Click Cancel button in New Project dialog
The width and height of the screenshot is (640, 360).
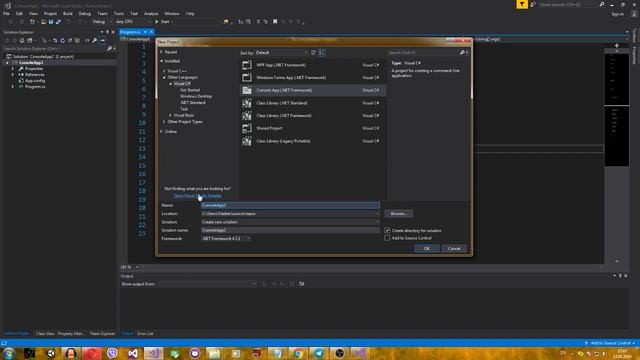point(454,249)
